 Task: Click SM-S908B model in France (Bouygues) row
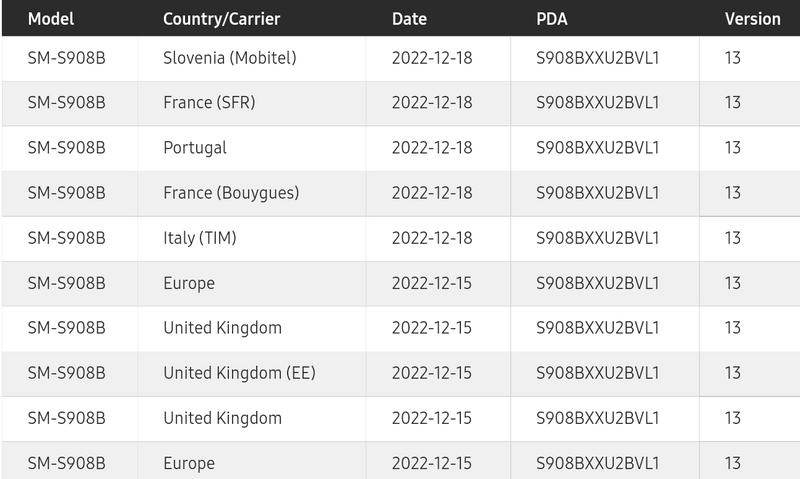click(66, 193)
